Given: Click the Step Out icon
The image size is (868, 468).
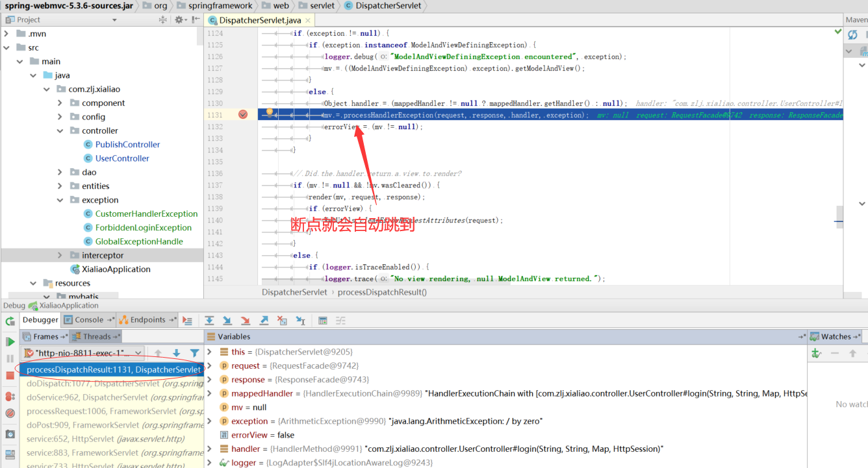Looking at the screenshot, I should [x=264, y=320].
